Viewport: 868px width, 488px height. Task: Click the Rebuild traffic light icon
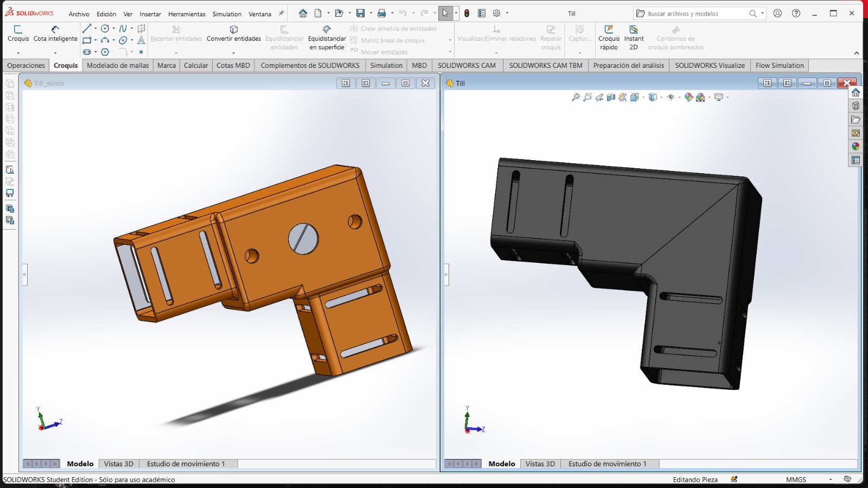(467, 14)
